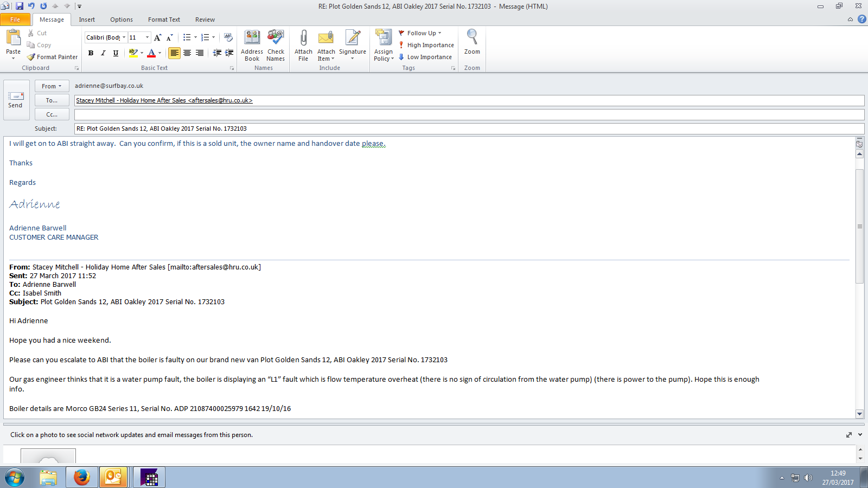Toggle italic formatting
The height and width of the screenshot is (488, 868).
coord(103,53)
